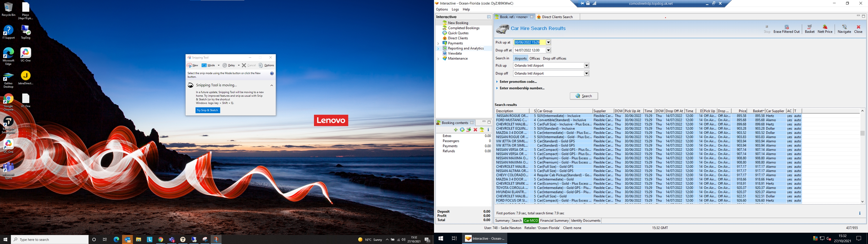Open the JabraDirect desktop shortcut
The image size is (868, 244).
click(x=25, y=78)
